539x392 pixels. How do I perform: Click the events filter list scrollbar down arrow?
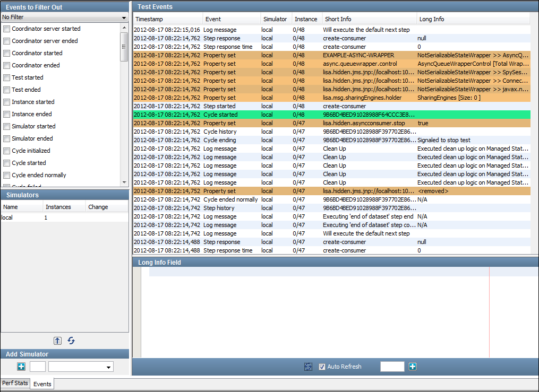tap(124, 182)
